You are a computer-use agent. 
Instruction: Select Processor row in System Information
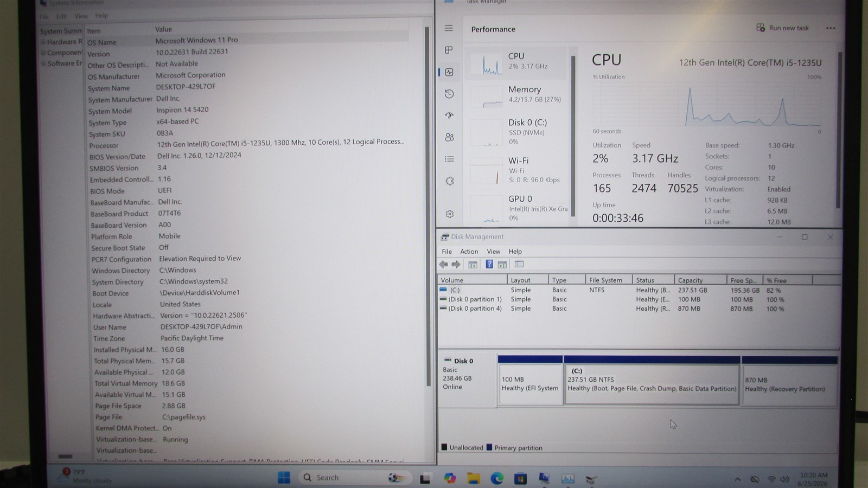pyautogui.click(x=247, y=144)
